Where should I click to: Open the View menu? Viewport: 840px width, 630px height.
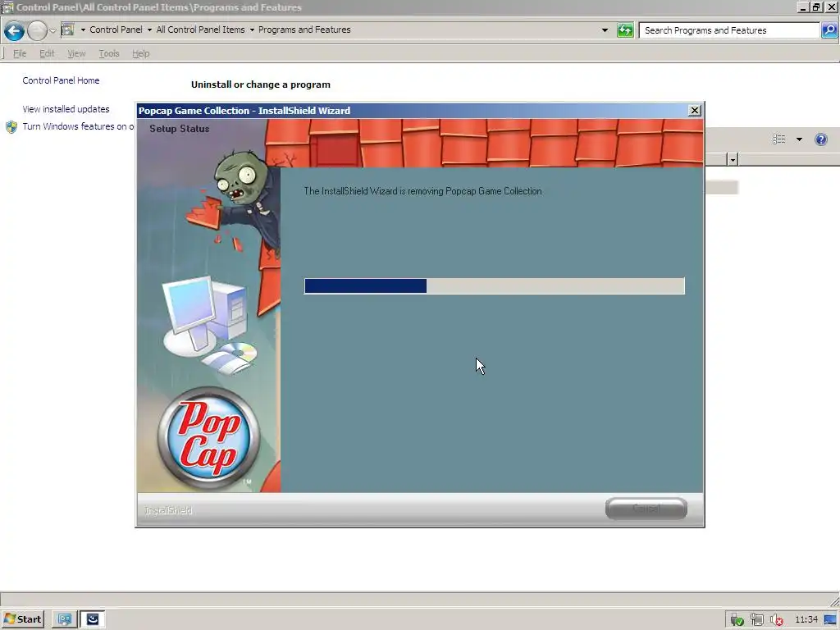(76, 53)
